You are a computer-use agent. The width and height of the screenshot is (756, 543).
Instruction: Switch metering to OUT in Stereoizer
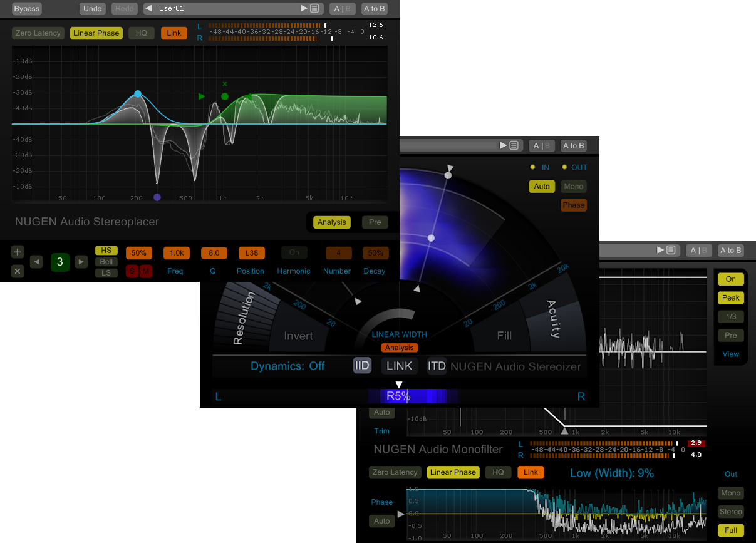tap(579, 167)
